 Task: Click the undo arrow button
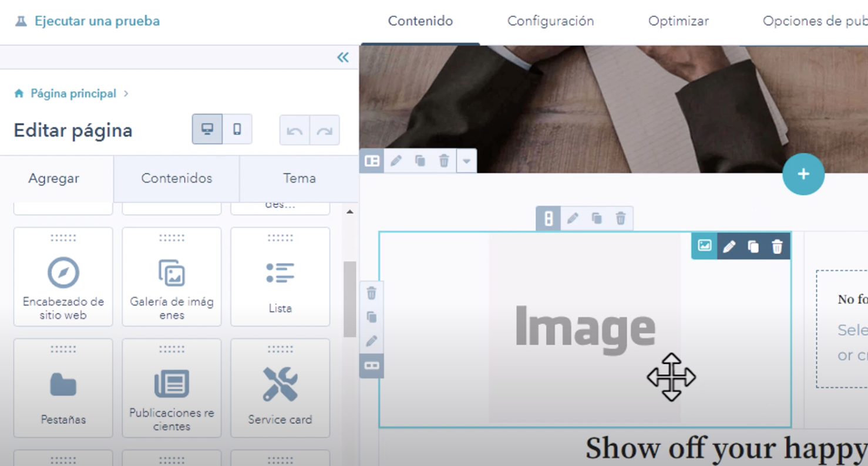[x=294, y=130]
